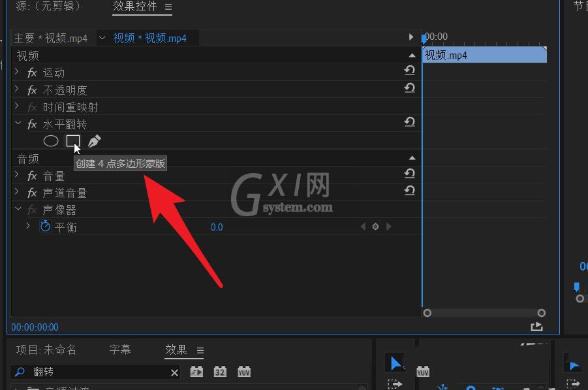588x390 pixels.
Task: Collapse the 声像器 effect properties
Action: pyautogui.click(x=18, y=208)
